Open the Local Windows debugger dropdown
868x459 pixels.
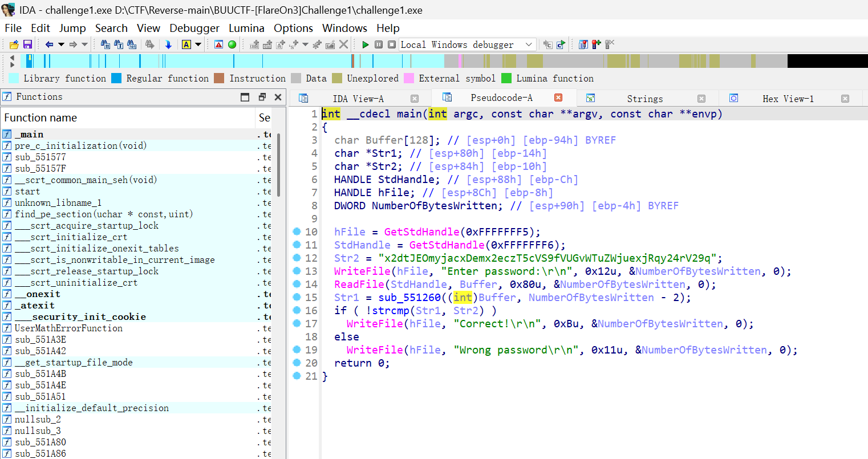pyautogui.click(x=529, y=44)
